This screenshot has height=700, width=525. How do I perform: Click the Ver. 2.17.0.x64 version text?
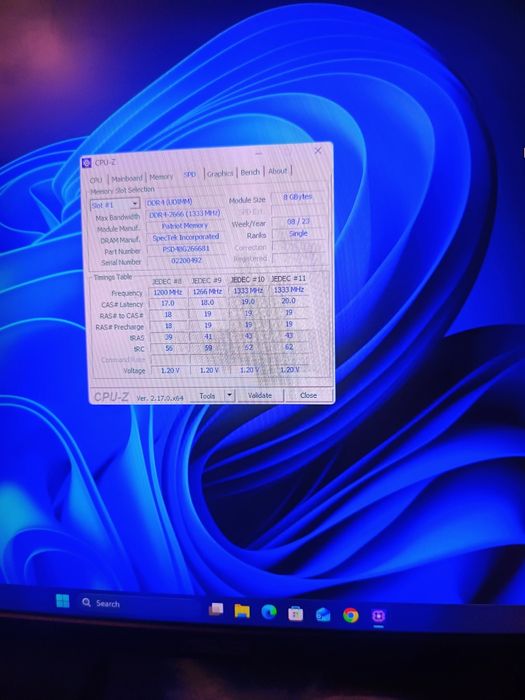(160, 397)
